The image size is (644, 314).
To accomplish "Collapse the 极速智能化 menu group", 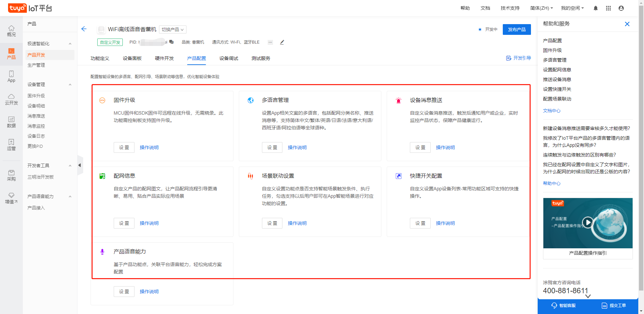I will (70, 44).
